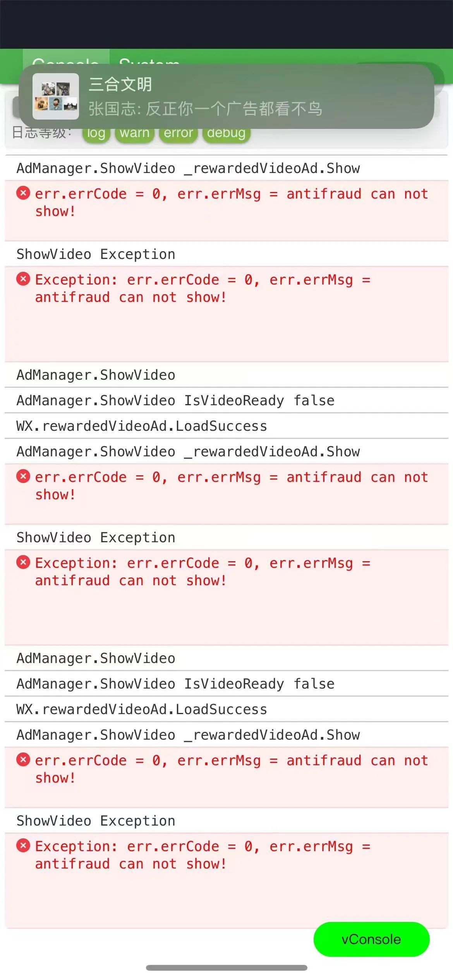
Task: Toggle the debug level filter
Action: point(226,134)
